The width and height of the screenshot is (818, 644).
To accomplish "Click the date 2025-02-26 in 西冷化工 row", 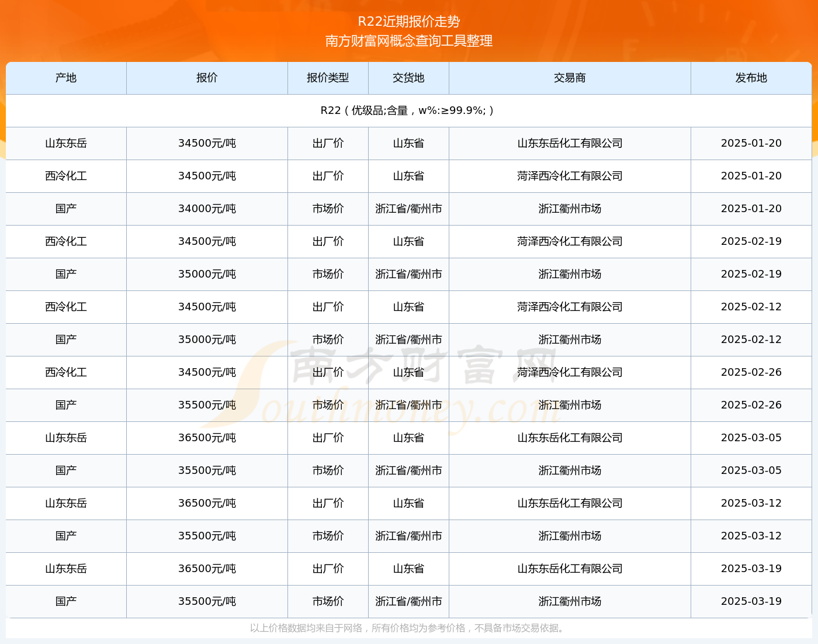I will [x=751, y=372].
